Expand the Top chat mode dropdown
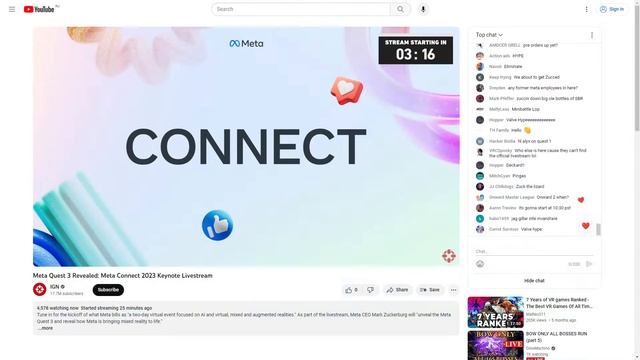Viewport: 640px width, 360px height. coord(489,35)
